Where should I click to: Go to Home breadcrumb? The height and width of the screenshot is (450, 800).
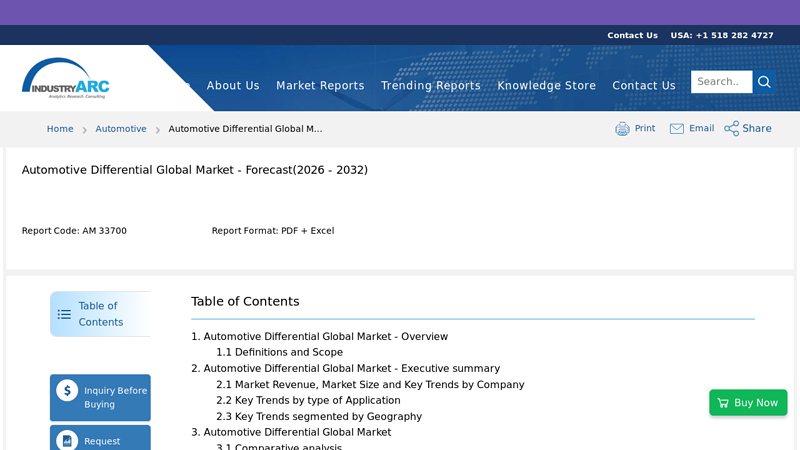tap(60, 129)
